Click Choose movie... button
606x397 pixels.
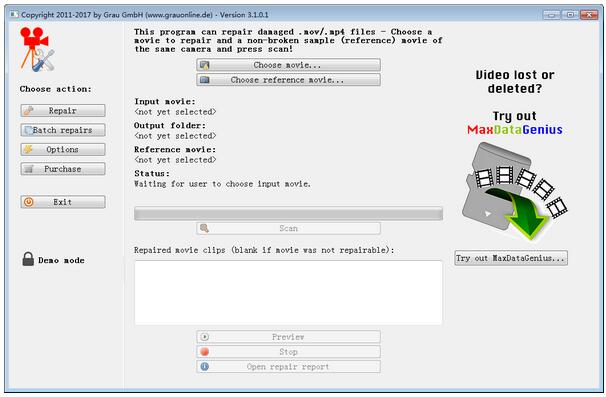pyautogui.click(x=288, y=65)
